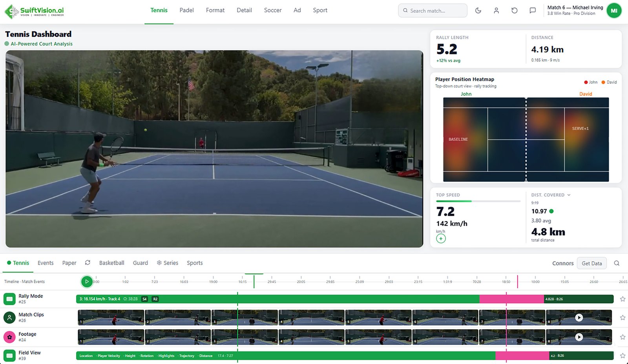628x364 pixels.
Task: Select the lower Tennis tab
Action: tap(18, 263)
